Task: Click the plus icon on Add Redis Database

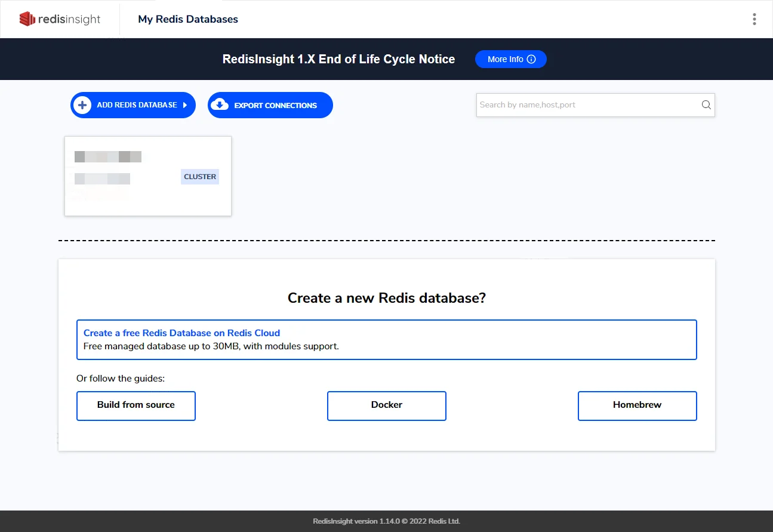Action: coord(82,104)
